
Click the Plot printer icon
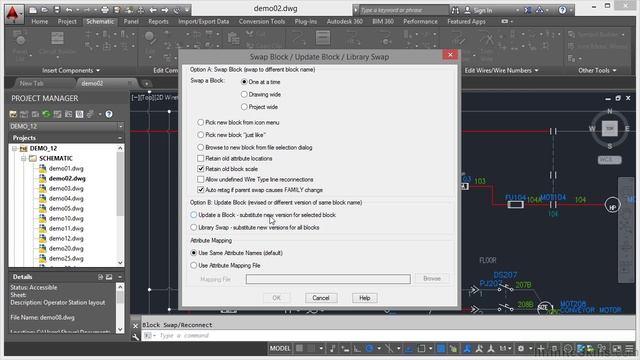pyautogui.click(x=105, y=10)
